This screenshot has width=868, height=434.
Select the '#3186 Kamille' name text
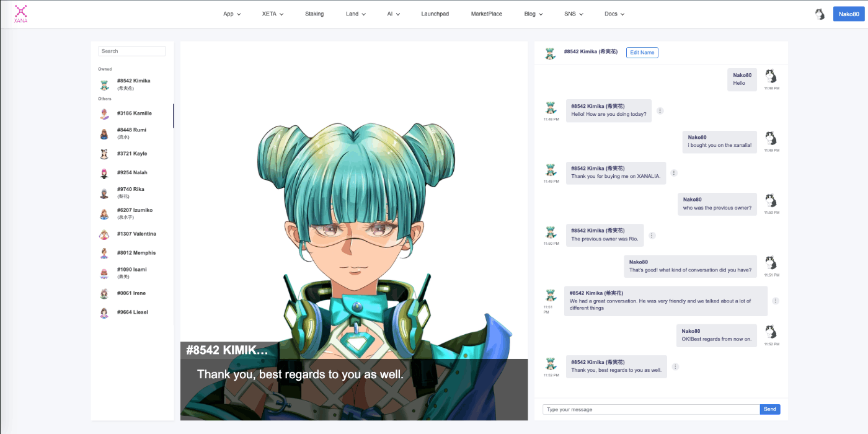135,113
